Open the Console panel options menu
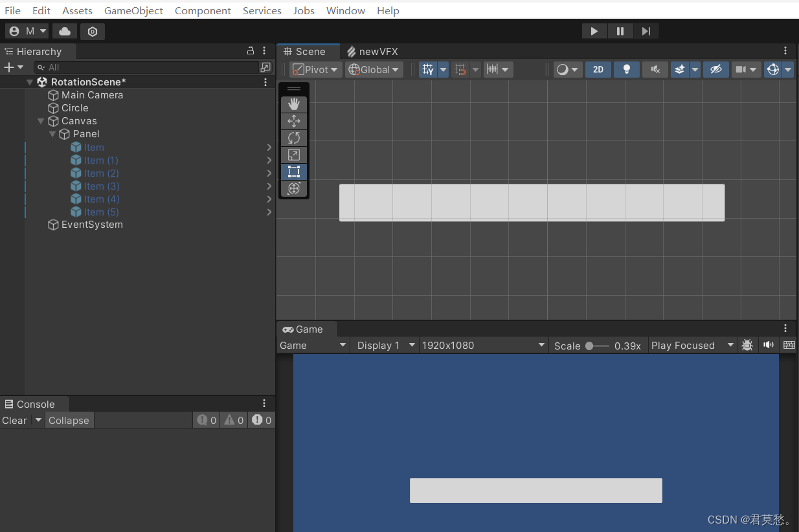The image size is (799, 532). [264, 404]
